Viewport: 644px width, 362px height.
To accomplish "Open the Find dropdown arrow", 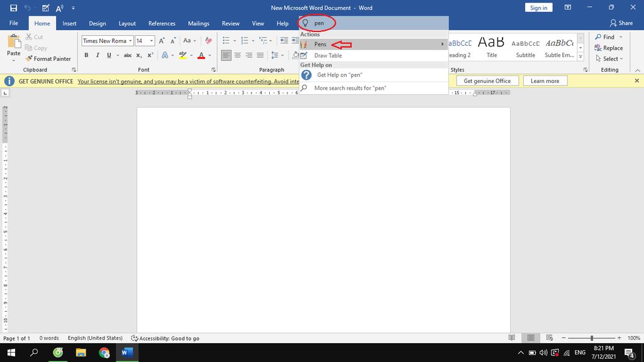I will tap(621, 37).
